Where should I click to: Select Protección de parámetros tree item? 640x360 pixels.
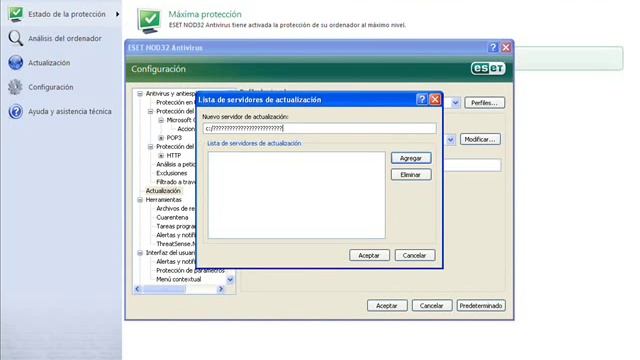pos(190,271)
